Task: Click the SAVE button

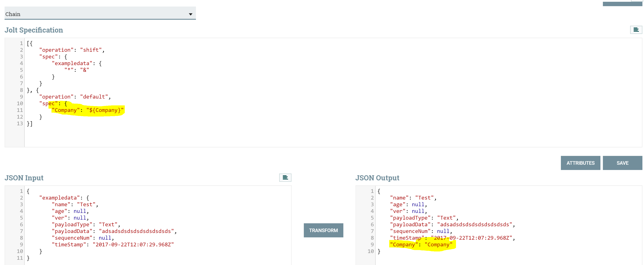Action: [x=622, y=163]
